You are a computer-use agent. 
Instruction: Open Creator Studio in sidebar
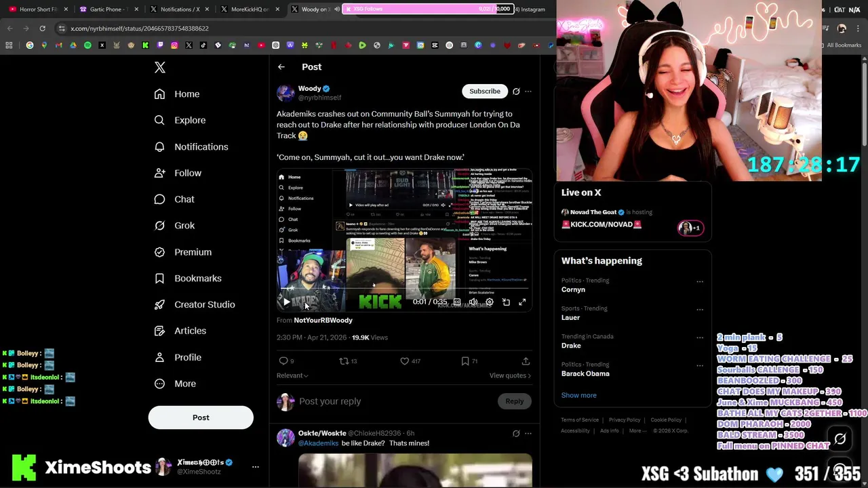point(195,304)
